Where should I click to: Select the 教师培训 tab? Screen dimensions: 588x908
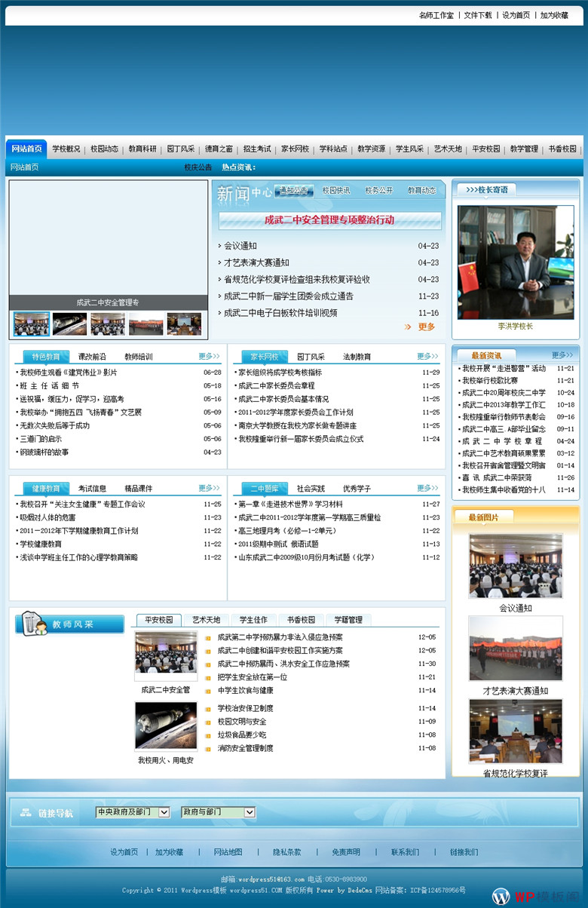139,357
